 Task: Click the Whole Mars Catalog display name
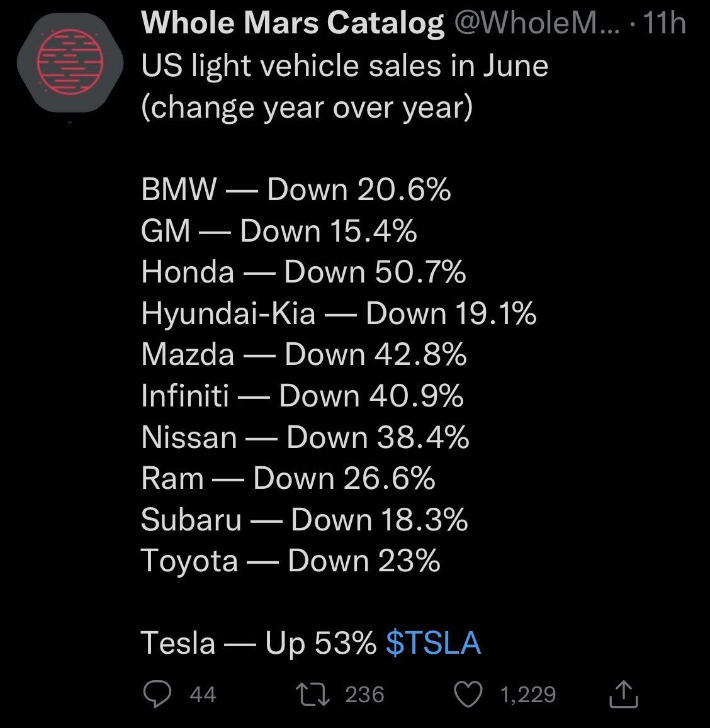click(x=293, y=24)
